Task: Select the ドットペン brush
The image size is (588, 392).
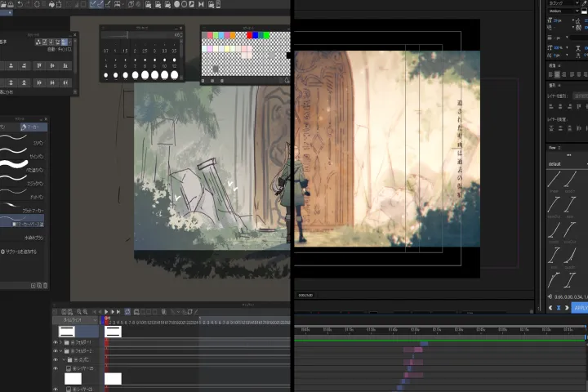Action: coord(23,194)
